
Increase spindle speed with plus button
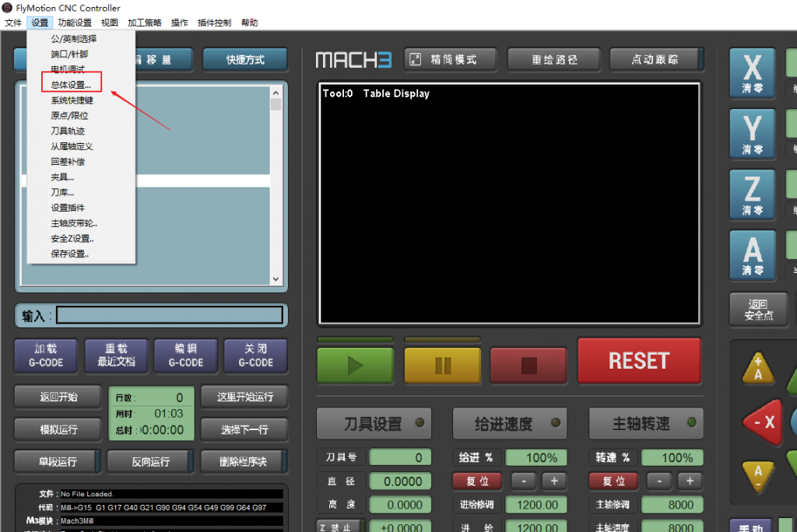690,481
